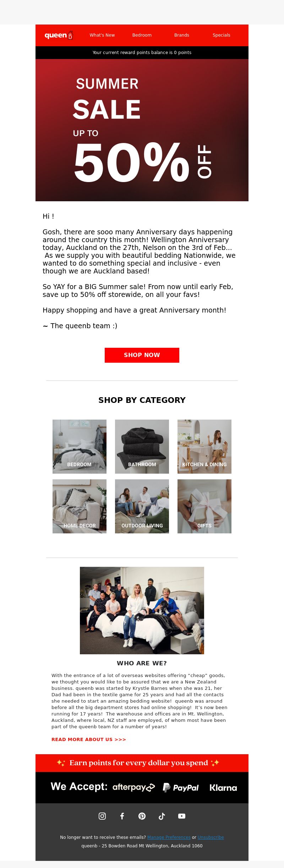
Task: Open the Facebook icon in footer
Action: (x=122, y=816)
